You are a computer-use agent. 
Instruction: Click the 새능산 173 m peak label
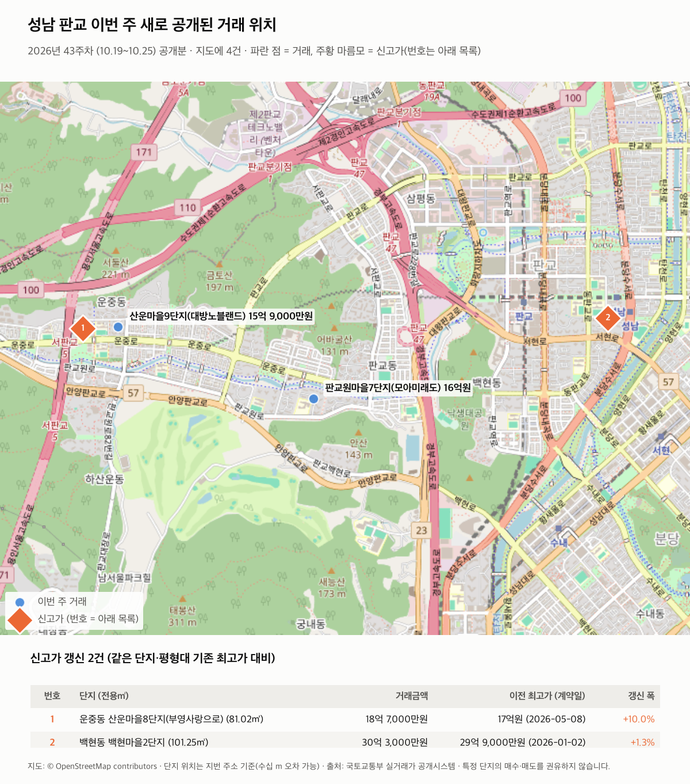tap(332, 587)
